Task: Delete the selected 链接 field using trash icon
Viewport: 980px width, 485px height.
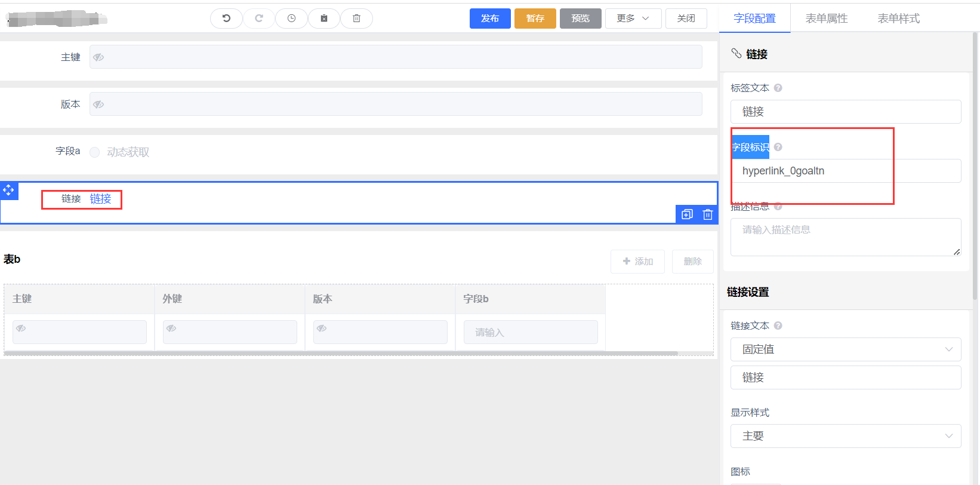Action: 708,214
